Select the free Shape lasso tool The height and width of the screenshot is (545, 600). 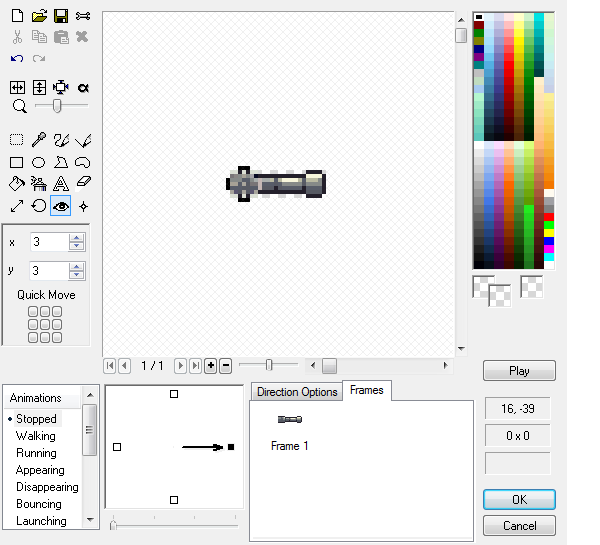pyautogui.click(x=83, y=163)
